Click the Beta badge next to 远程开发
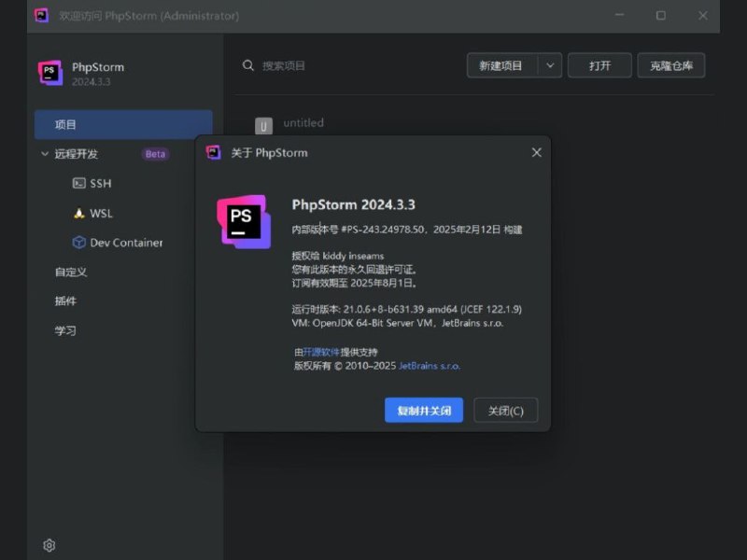747x560 pixels. 155,154
